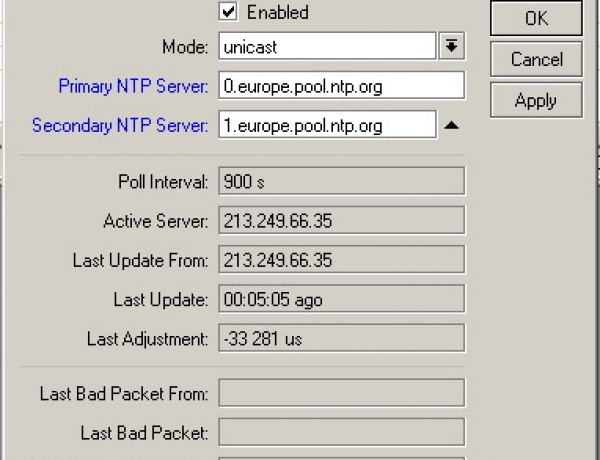Click the empty Last Bad Packet From field

click(341, 393)
